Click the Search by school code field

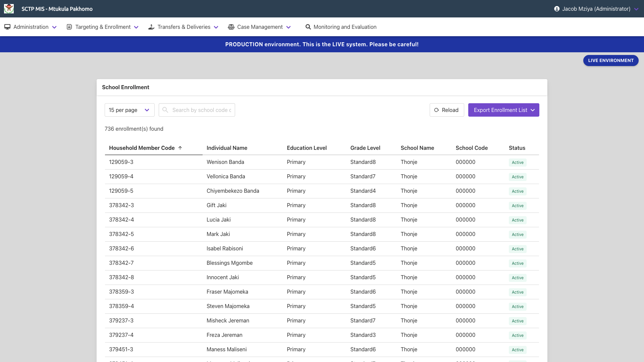click(197, 110)
